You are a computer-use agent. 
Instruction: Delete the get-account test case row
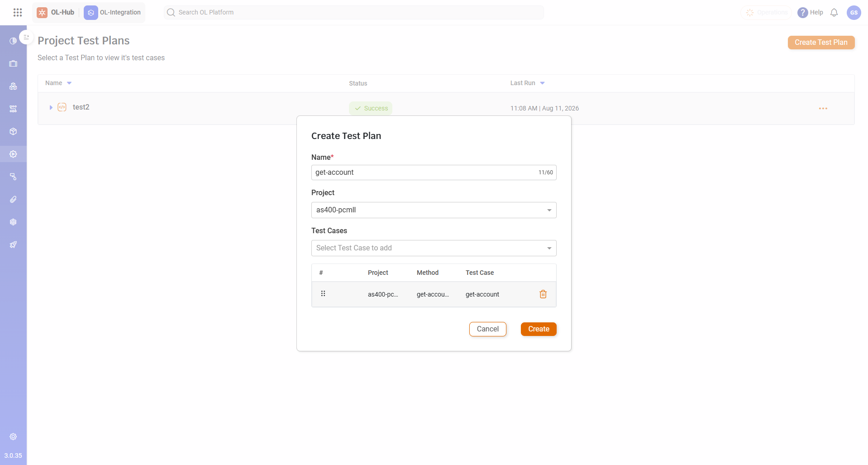pos(543,294)
